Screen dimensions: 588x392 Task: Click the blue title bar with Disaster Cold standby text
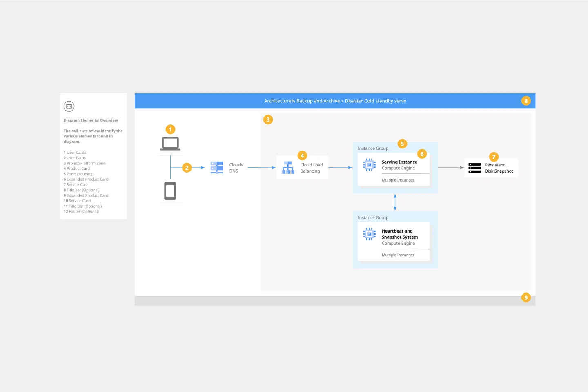point(335,101)
